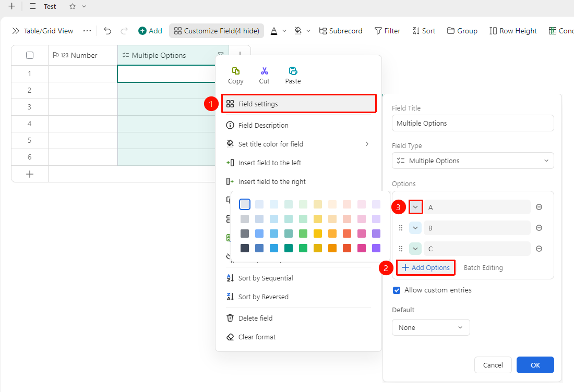The image size is (574, 392).
Task: Open color dropdown for option A
Action: coord(415,207)
